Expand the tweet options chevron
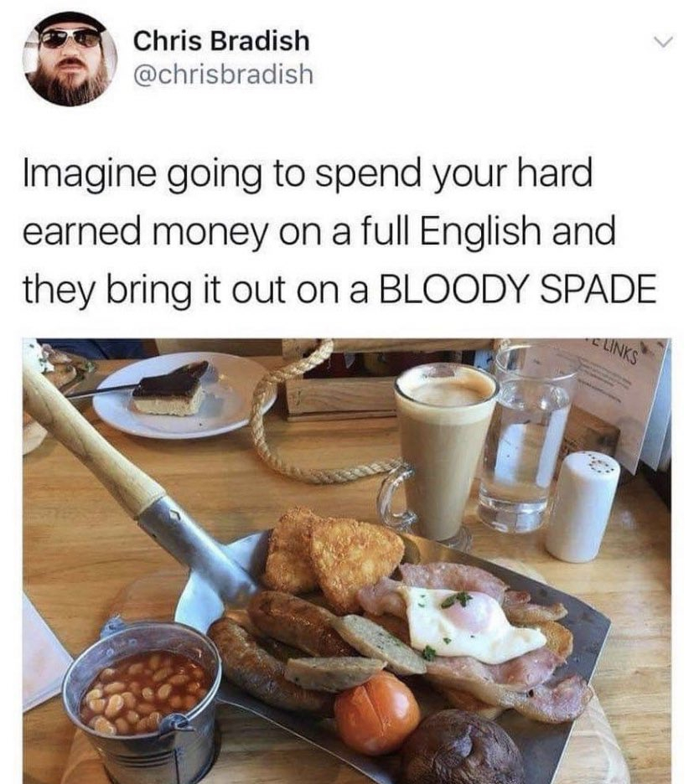 [665, 43]
